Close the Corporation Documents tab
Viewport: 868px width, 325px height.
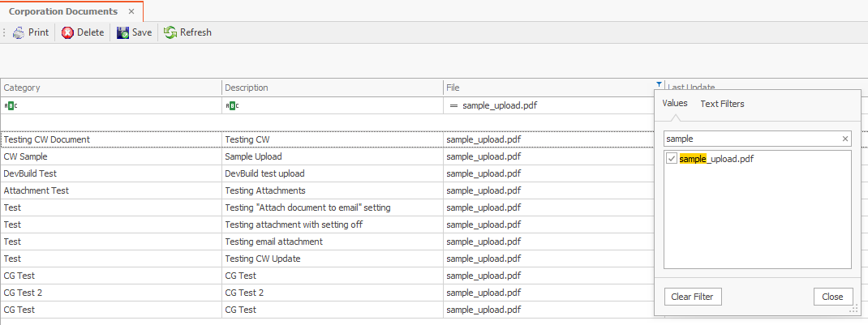(131, 11)
